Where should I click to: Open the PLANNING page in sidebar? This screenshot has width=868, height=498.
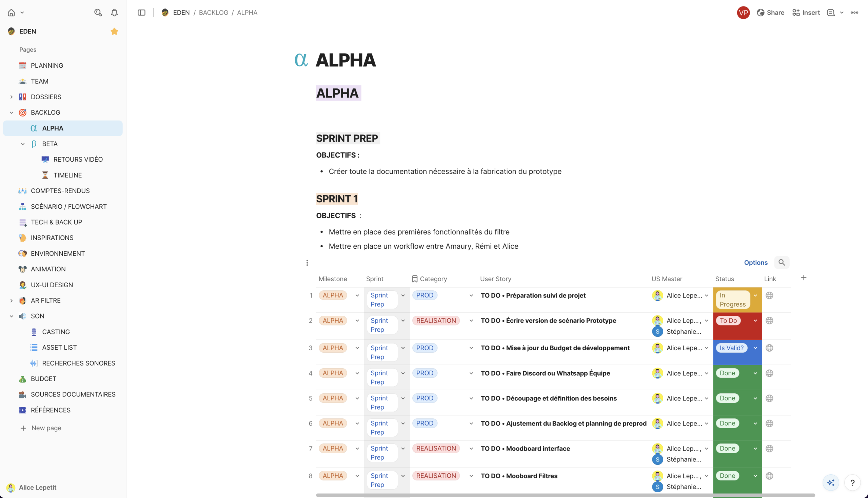pos(47,65)
